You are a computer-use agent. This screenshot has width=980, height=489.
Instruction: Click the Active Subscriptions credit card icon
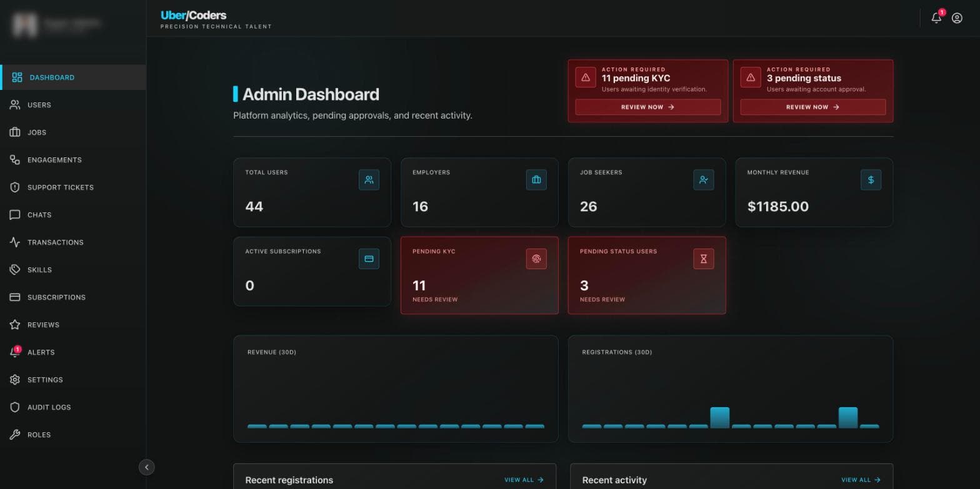[369, 259]
